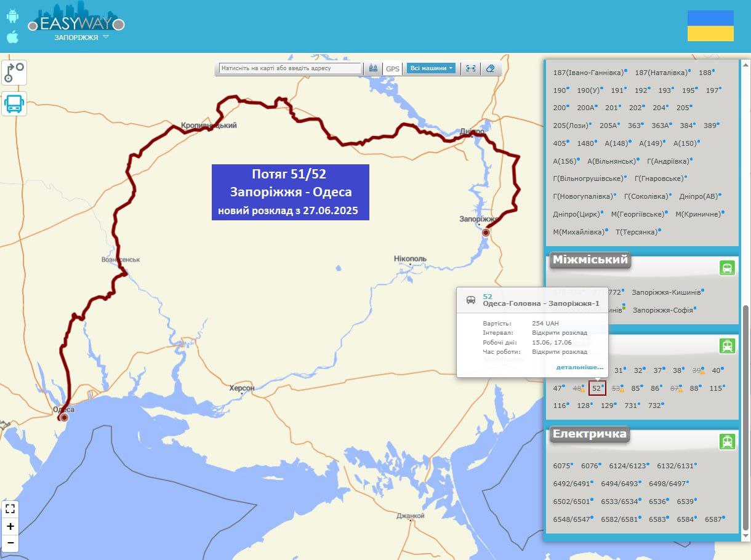Click the city buildings icon in toolbar
This screenshot has height=560, width=751.
(373, 68)
